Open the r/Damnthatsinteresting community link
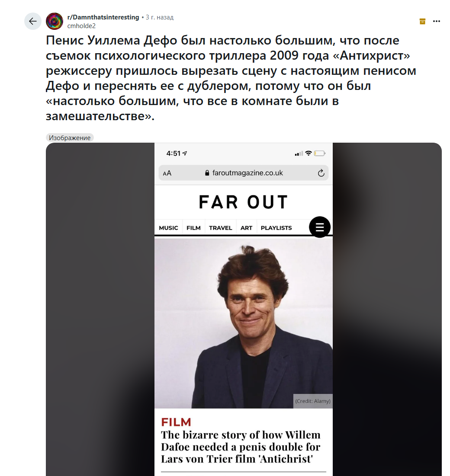Image resolution: width=450 pixels, height=476 pixels. tap(103, 17)
